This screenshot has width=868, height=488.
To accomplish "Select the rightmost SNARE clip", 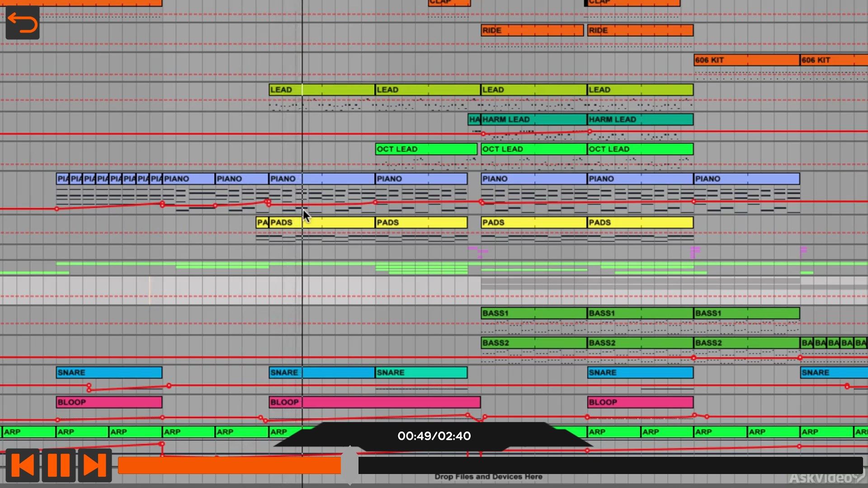I will coord(834,372).
